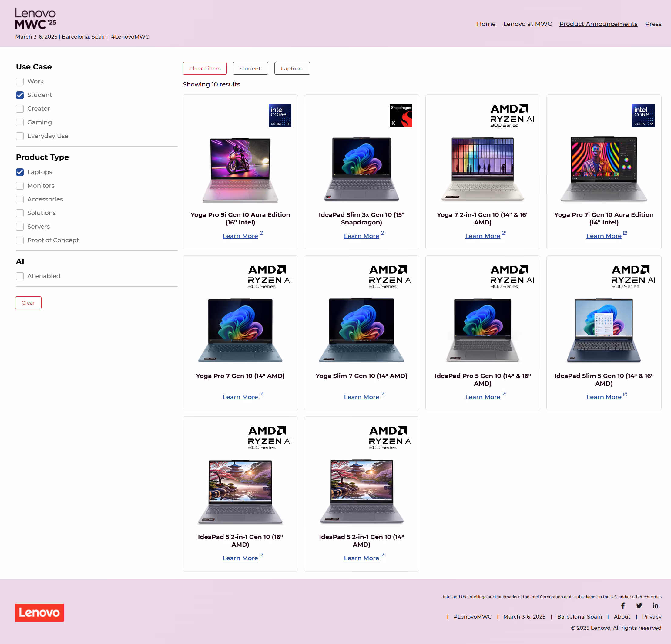Click AMD Ryzen AI badge on Yoga 7 2-in-1
The image size is (671, 644).
click(512, 116)
